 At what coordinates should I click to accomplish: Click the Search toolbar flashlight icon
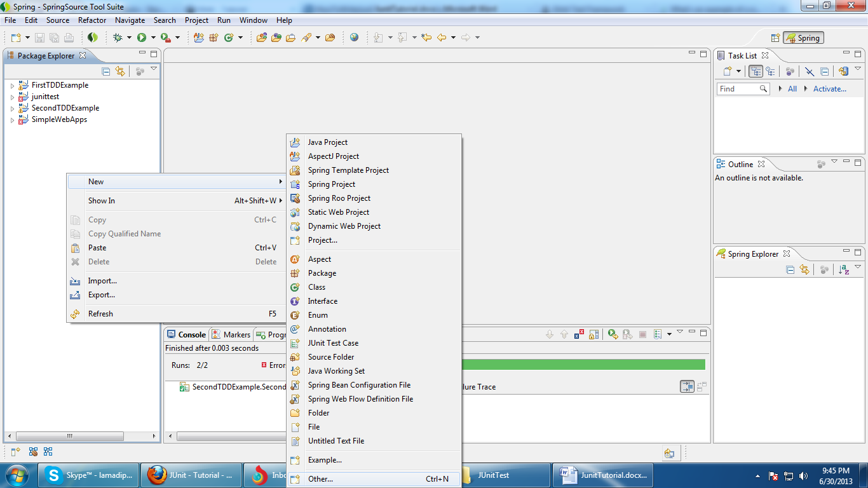point(306,37)
